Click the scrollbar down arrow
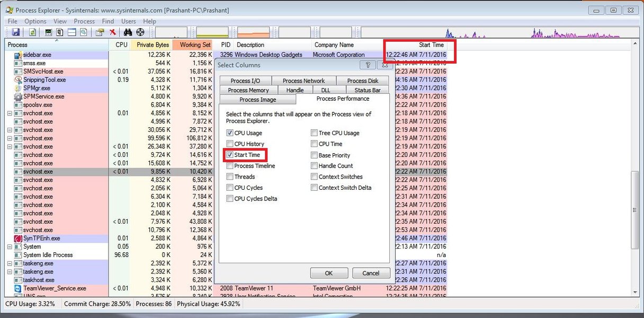 tap(634, 291)
